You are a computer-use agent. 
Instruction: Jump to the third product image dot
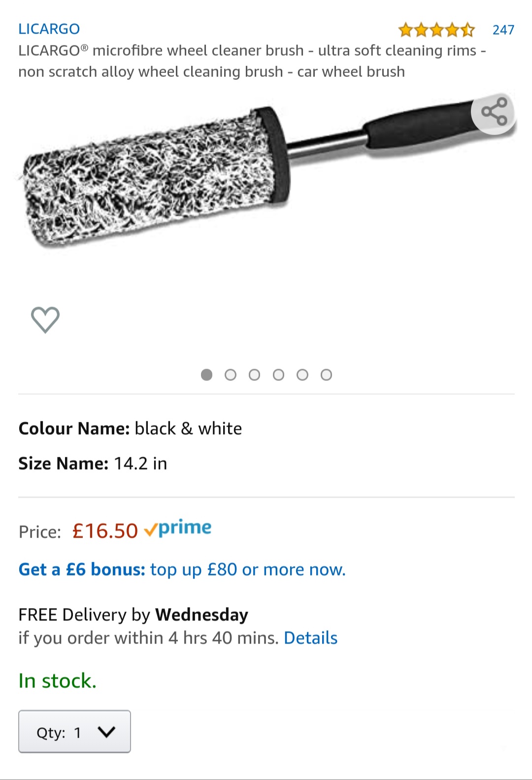pos(254,375)
